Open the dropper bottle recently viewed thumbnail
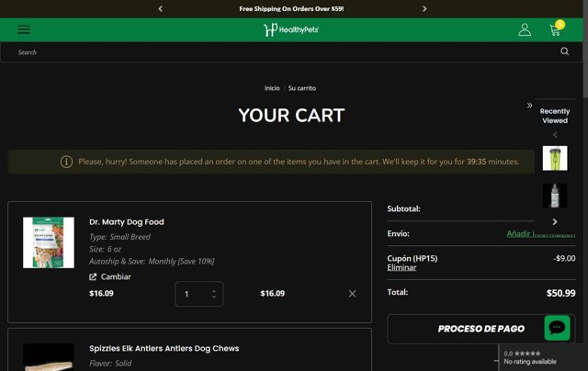 555,196
